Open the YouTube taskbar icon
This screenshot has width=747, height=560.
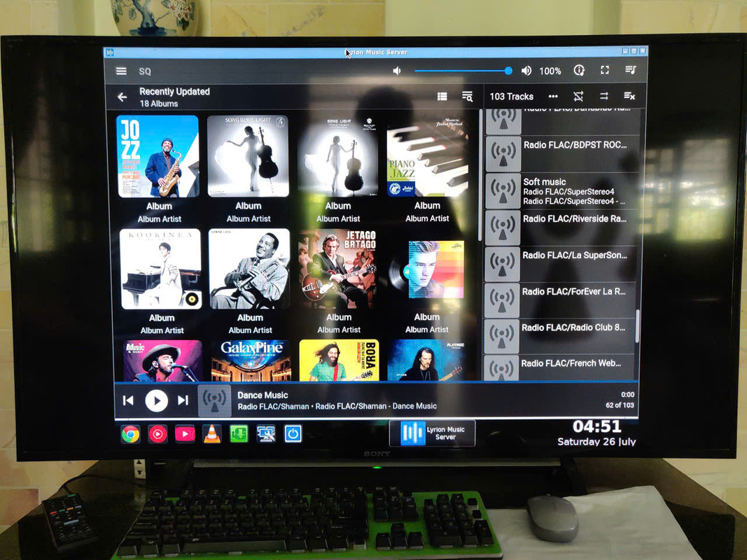pyautogui.click(x=185, y=434)
